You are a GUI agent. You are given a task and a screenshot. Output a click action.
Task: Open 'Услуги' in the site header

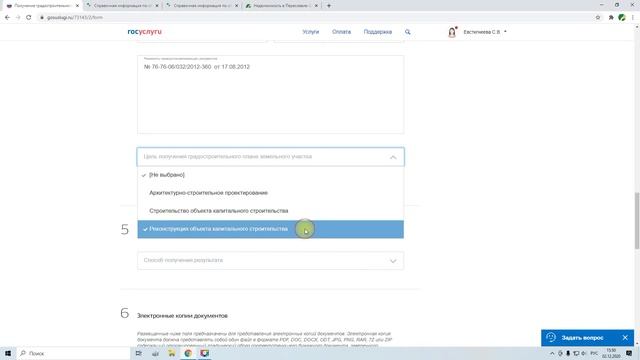311,32
